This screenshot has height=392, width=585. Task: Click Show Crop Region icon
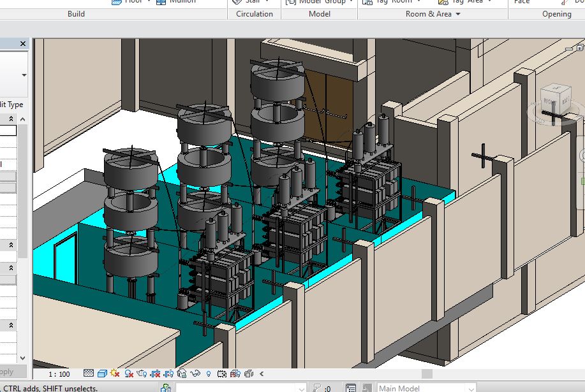[x=168, y=374]
